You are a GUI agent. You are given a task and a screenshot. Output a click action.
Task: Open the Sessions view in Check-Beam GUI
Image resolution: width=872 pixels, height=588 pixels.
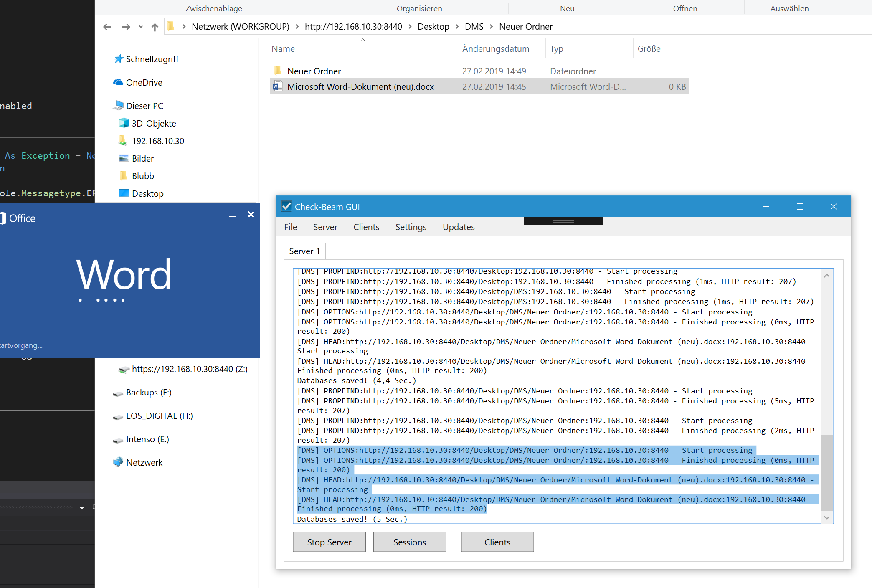pyautogui.click(x=409, y=542)
